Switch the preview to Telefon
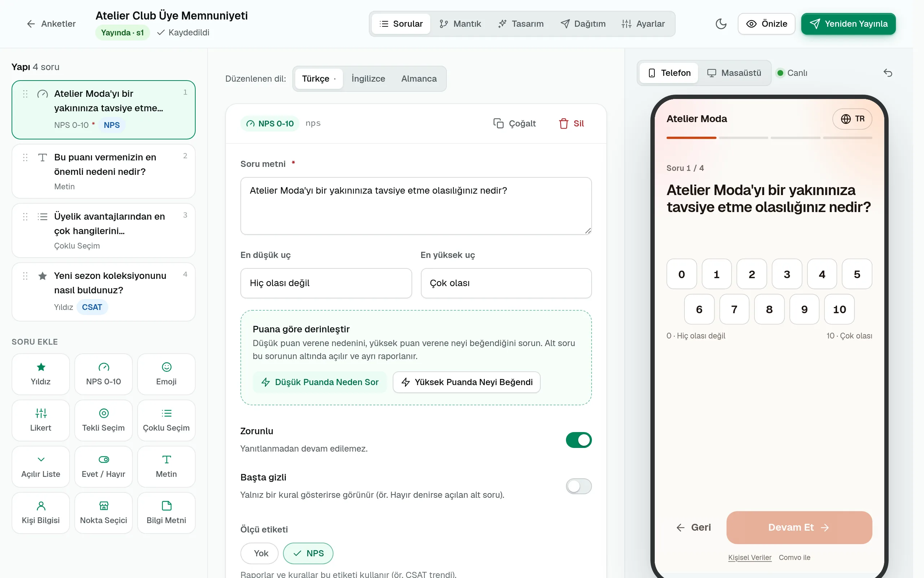This screenshot has width=924, height=578. (x=669, y=73)
